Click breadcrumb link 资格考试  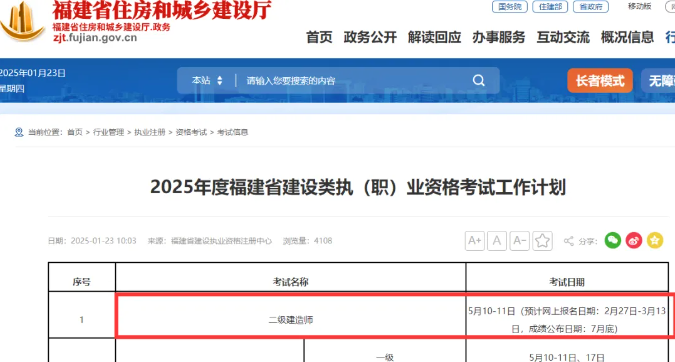pyautogui.click(x=191, y=132)
